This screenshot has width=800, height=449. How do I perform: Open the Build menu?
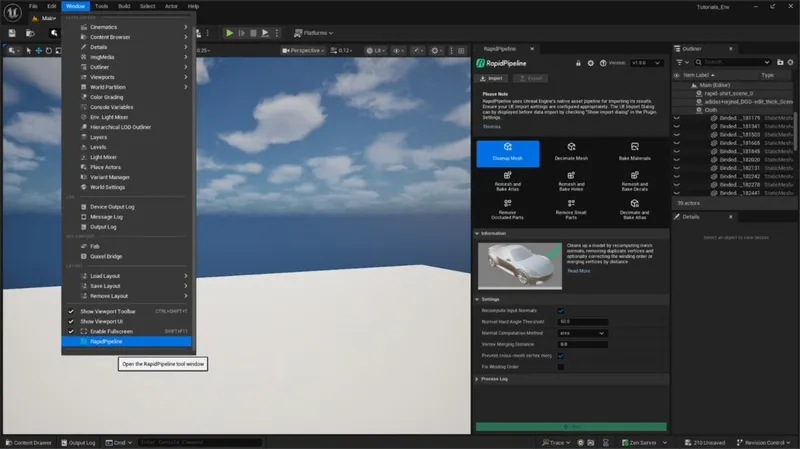click(124, 6)
